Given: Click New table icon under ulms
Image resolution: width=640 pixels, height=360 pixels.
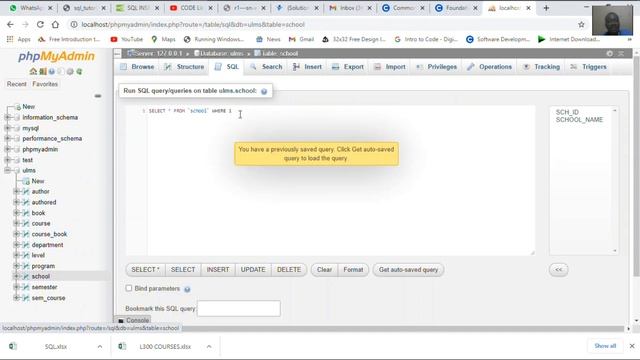Looking at the screenshot, I should pos(26,181).
